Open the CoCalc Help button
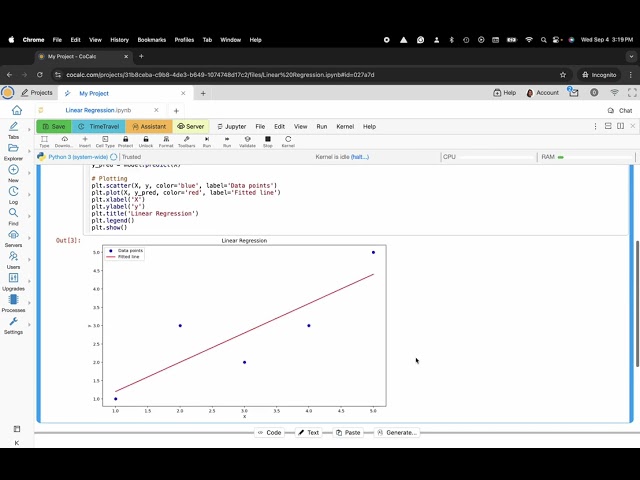640x480 pixels. [504, 93]
